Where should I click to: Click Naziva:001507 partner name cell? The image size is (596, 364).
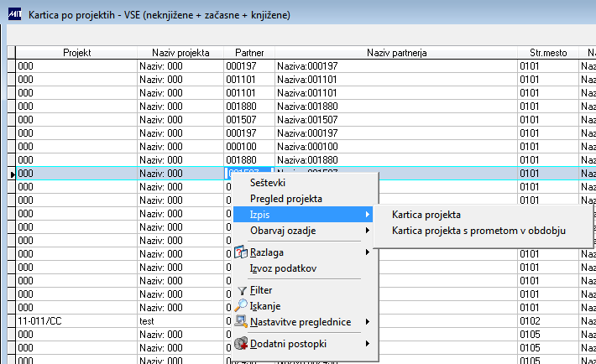tap(396, 120)
